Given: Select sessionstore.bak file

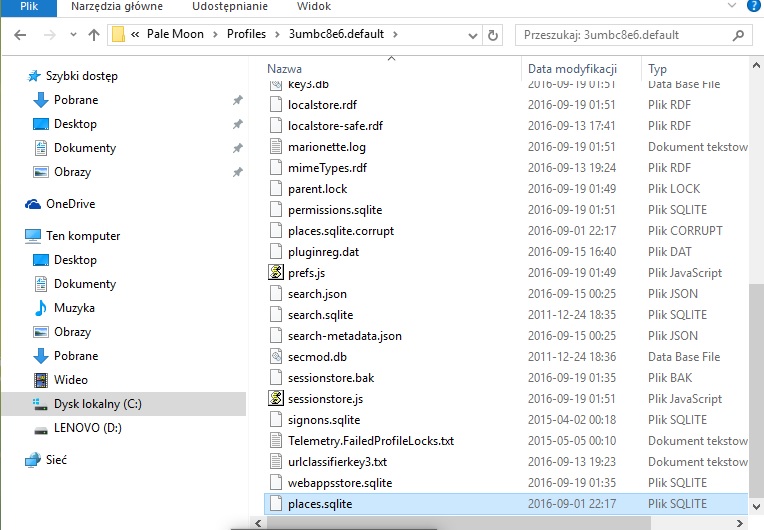Looking at the screenshot, I should coord(331,378).
